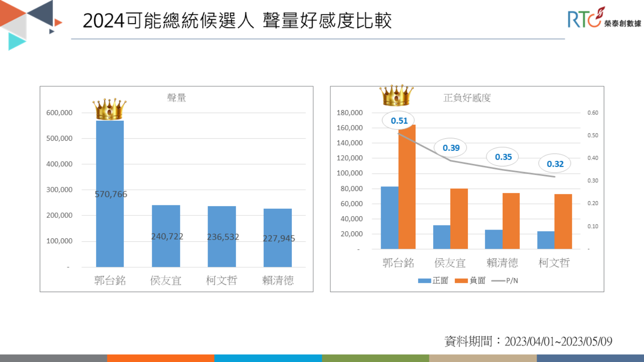Click the green segment in bottom color strip
This screenshot has height=362, width=644.
(375, 358)
